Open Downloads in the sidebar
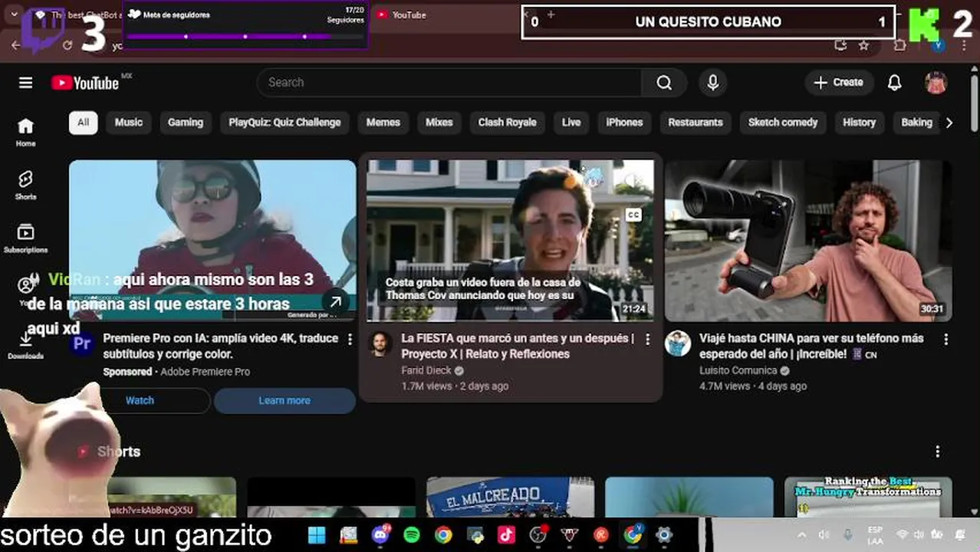 (25, 345)
